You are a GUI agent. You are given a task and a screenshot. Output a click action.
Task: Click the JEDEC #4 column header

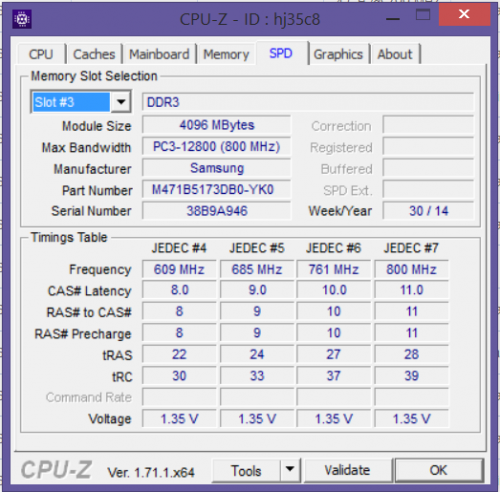pyautogui.click(x=179, y=248)
